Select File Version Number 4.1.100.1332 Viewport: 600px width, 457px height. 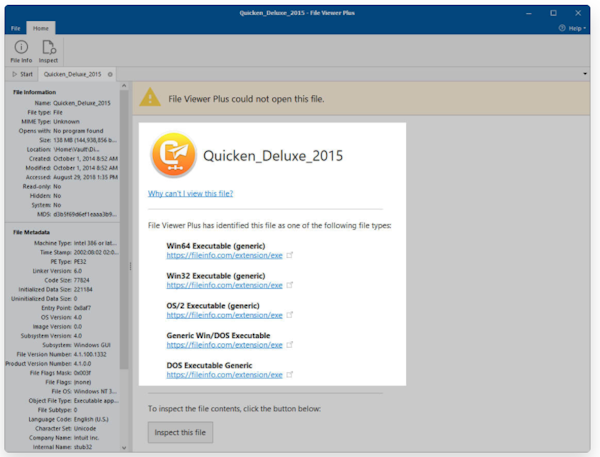(x=90, y=354)
